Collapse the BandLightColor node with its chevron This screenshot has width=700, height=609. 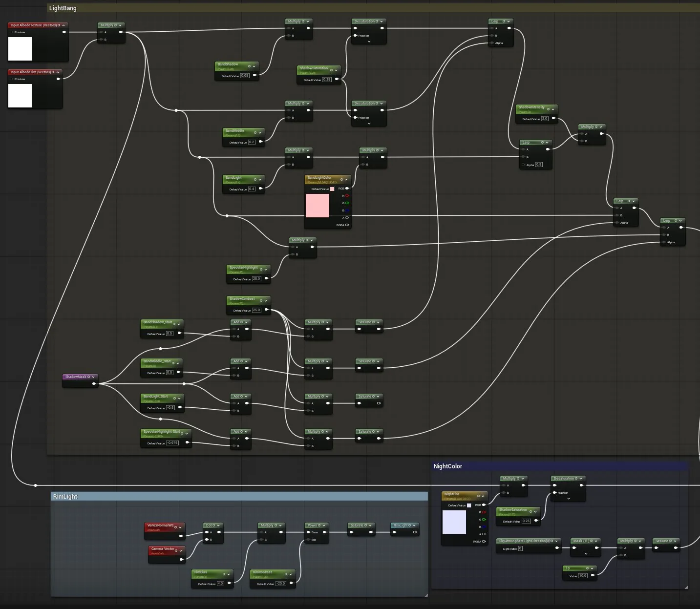tap(346, 180)
